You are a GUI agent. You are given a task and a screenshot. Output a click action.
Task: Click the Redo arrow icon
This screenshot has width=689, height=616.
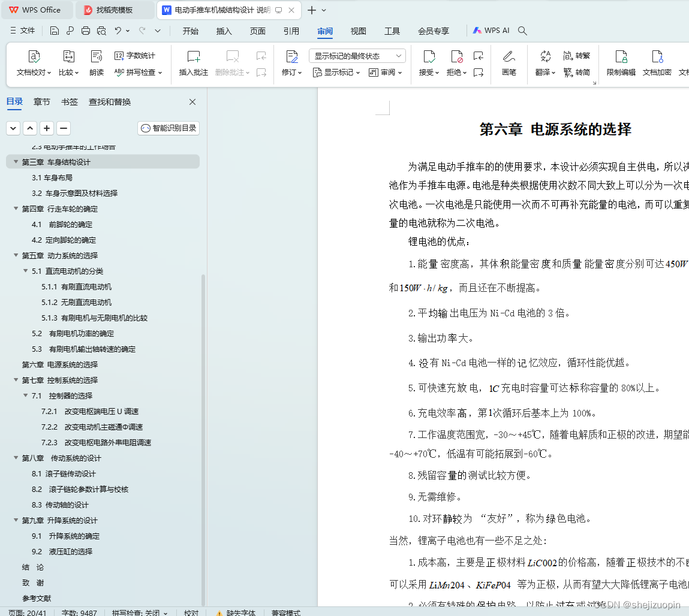coord(142,31)
